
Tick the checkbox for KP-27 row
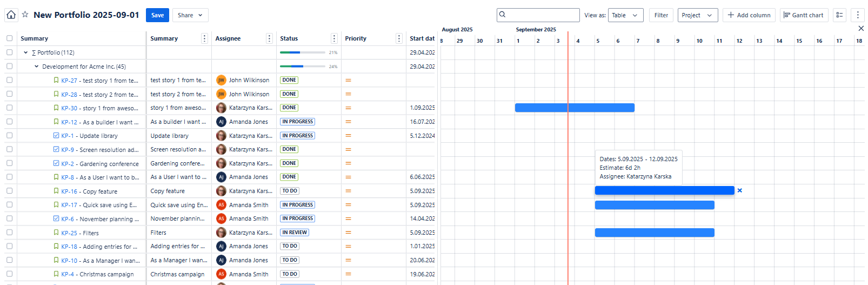pos(9,80)
